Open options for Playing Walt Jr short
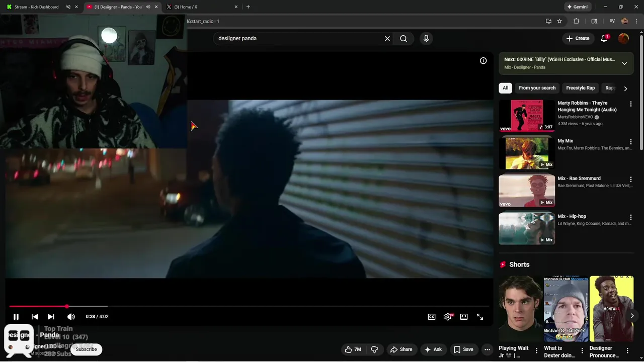Viewport: 644px width, 362px height. (536, 350)
